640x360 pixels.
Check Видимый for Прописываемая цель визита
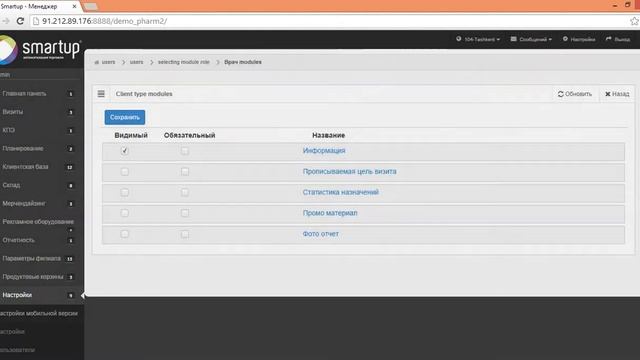pos(124,171)
